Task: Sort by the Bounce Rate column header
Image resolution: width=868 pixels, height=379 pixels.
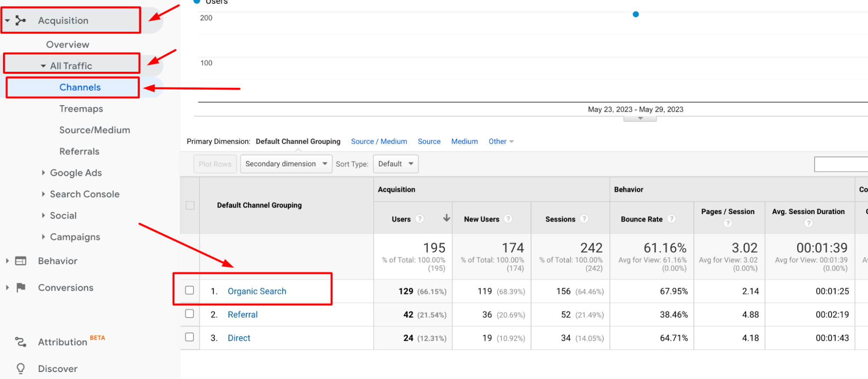Action: coord(642,219)
